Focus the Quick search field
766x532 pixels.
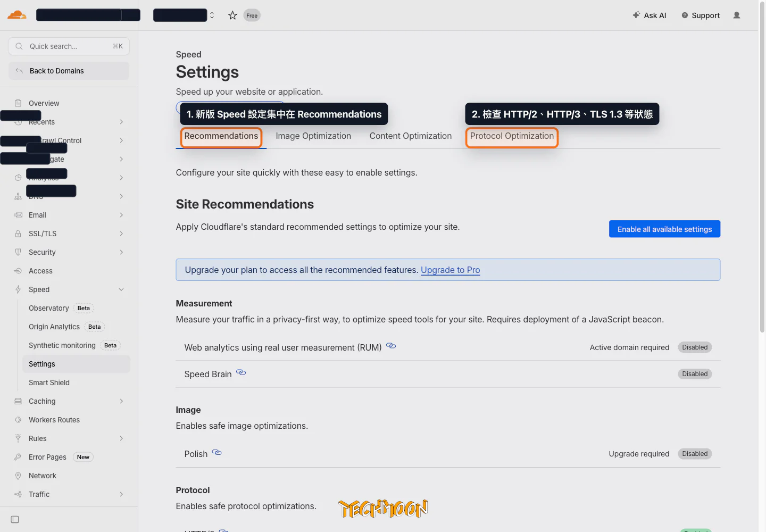click(69, 46)
